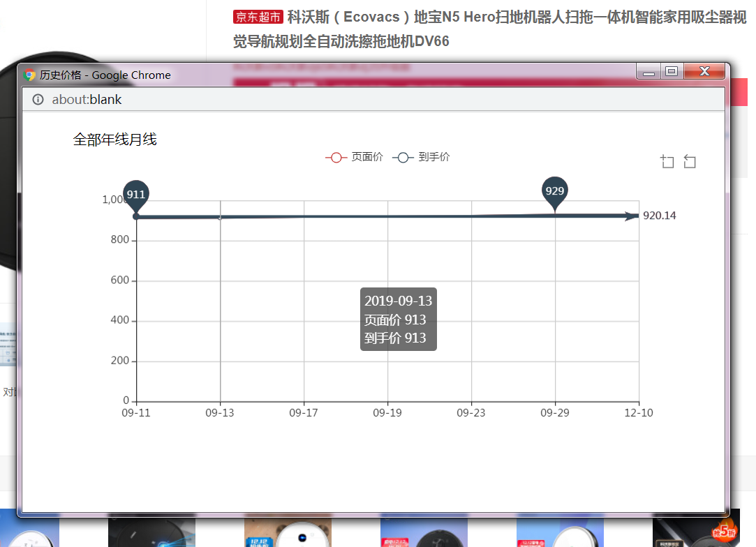Click the site info icon in address bar

(x=38, y=100)
